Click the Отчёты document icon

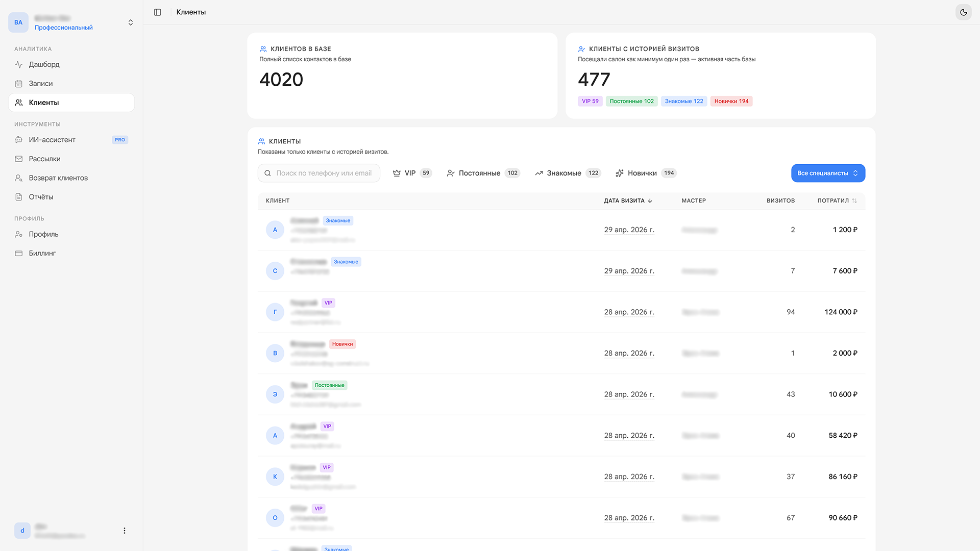click(19, 197)
